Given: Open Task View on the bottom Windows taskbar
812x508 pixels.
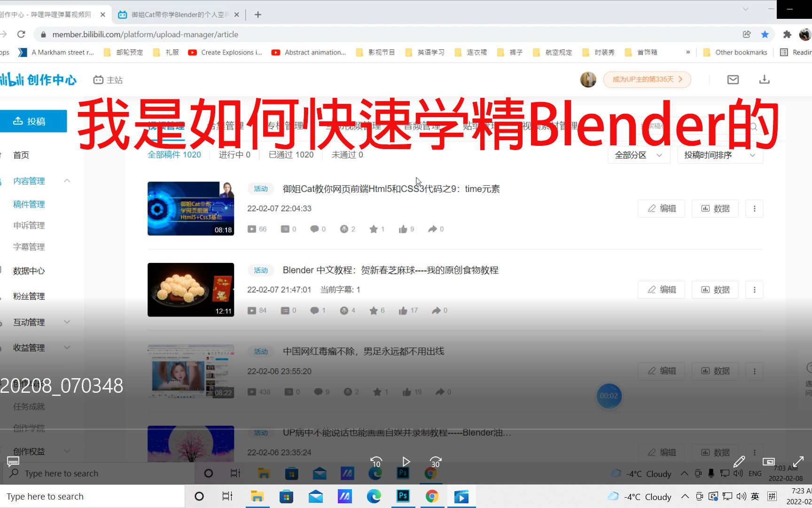Looking at the screenshot, I should 227,496.
